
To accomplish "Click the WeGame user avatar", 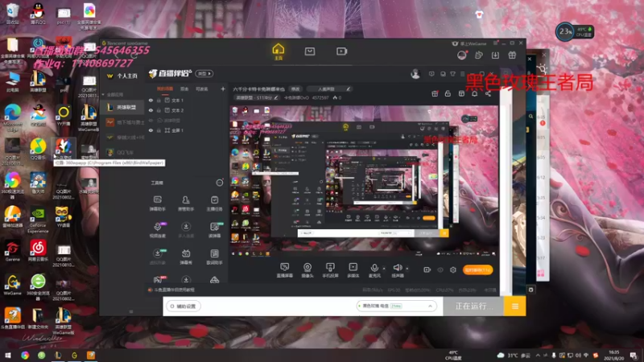I will [x=461, y=55].
